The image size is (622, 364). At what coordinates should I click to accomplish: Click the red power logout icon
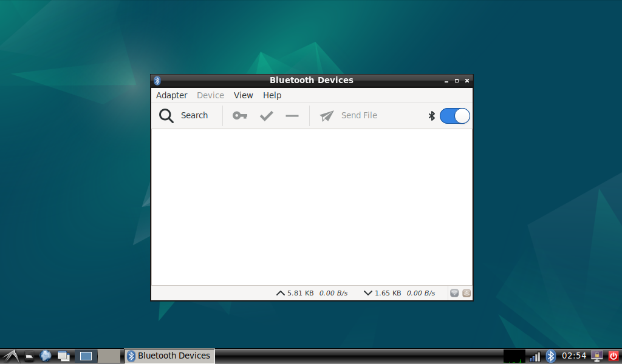[613, 356]
